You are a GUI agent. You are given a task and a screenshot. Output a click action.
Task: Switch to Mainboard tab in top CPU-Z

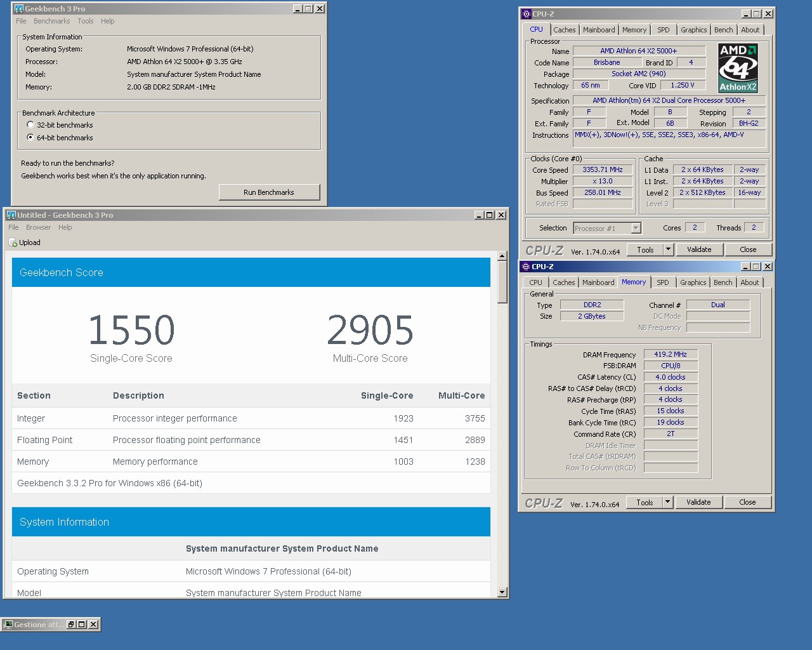599,30
